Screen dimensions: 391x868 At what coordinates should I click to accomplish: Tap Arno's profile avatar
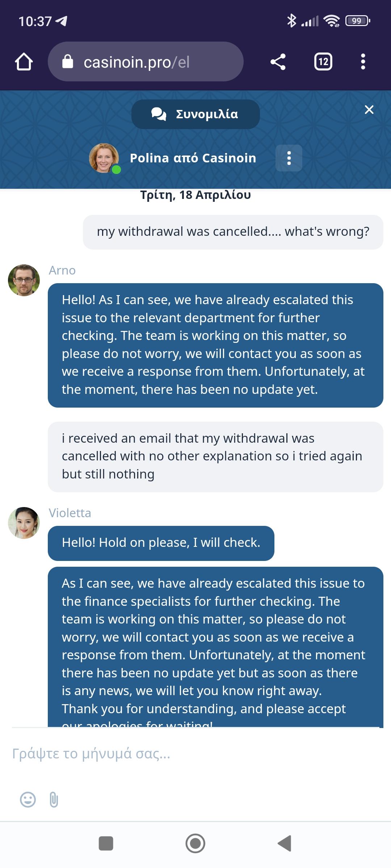click(x=24, y=280)
